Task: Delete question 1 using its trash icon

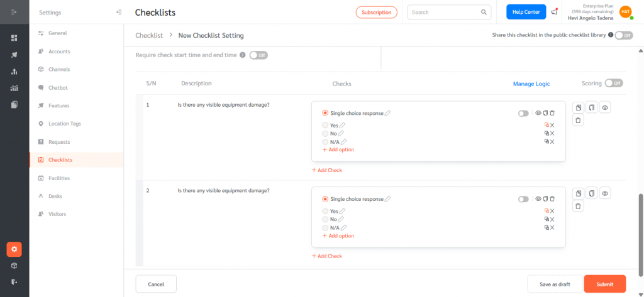Action: pos(578,119)
